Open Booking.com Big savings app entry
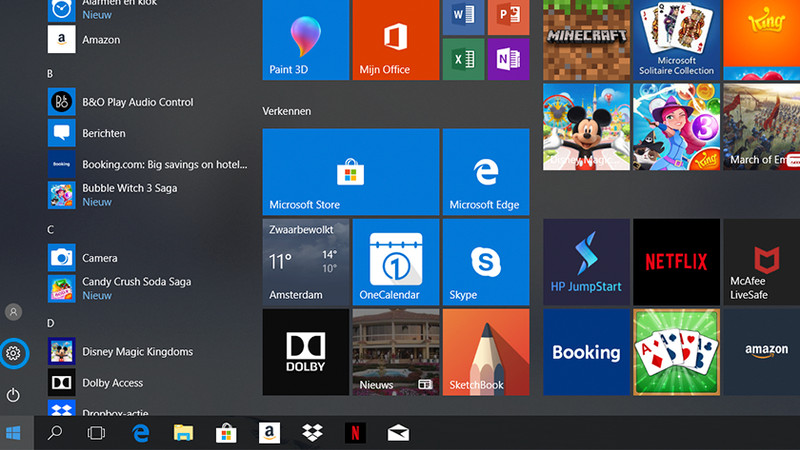This screenshot has height=450, width=800. [148, 164]
